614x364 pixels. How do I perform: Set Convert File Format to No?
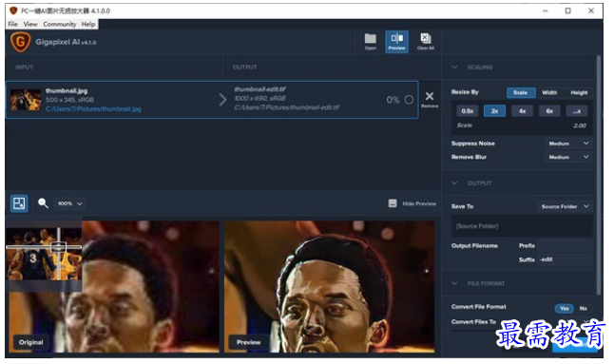tap(583, 309)
